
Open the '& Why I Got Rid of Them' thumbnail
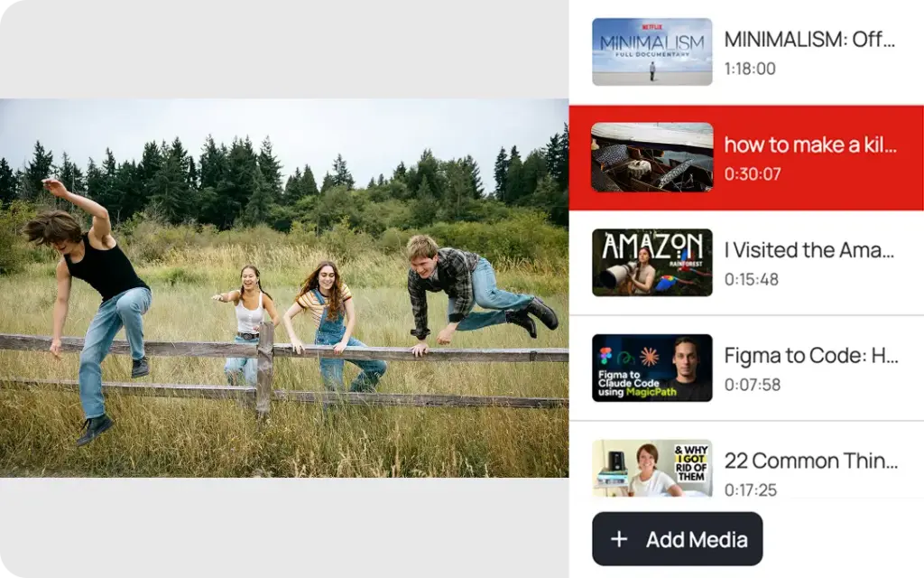point(651,468)
